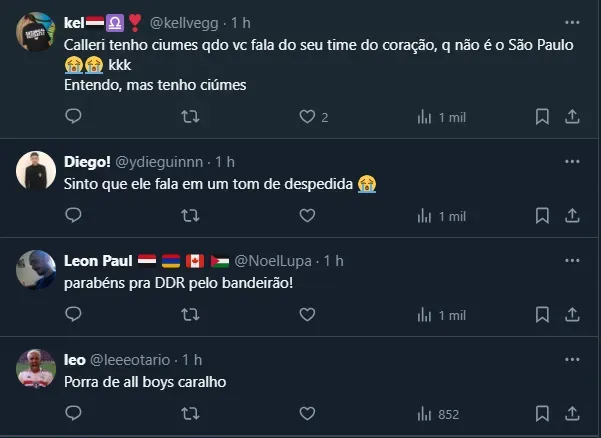Share Diego's tweet
The width and height of the screenshot is (601, 438).
pyautogui.click(x=572, y=215)
